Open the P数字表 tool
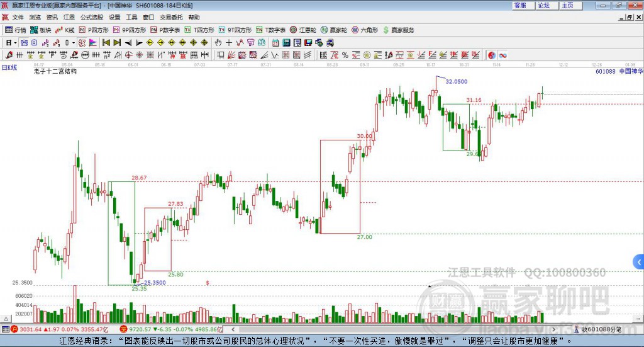This screenshot has width=644, height=347. pos(165,30)
